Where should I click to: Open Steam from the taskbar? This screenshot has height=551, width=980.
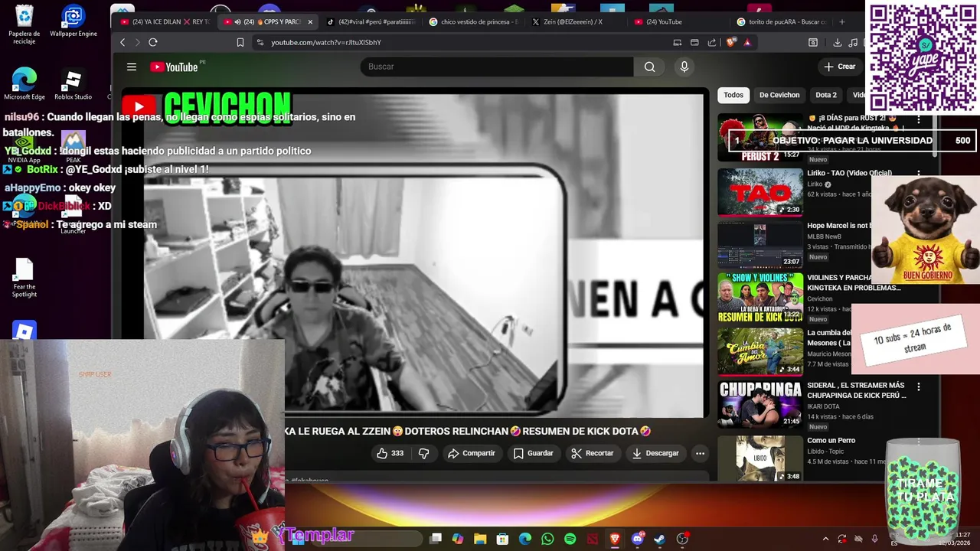(659, 539)
